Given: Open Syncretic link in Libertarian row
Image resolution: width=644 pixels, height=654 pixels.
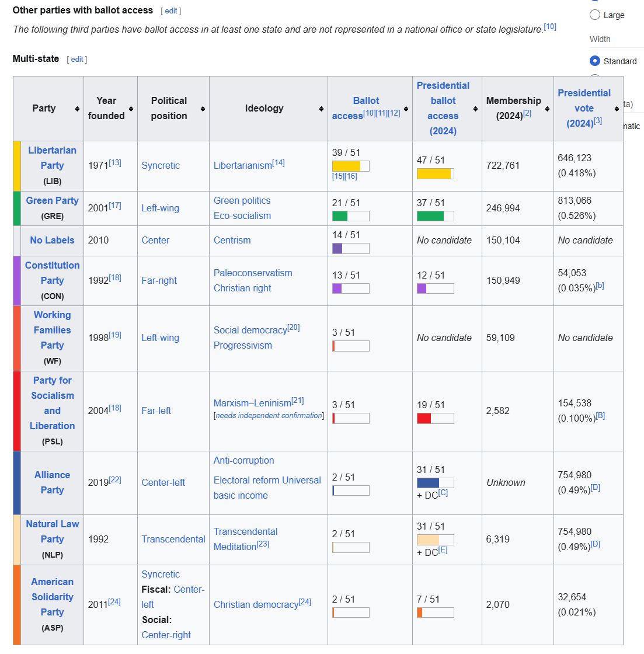Looking at the screenshot, I should (x=161, y=166).
